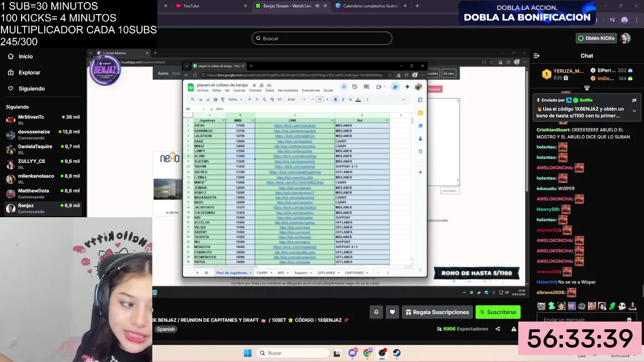Viewport: 644px width, 362px height.
Task: Open Chrome from the taskbar
Action: click(x=367, y=353)
